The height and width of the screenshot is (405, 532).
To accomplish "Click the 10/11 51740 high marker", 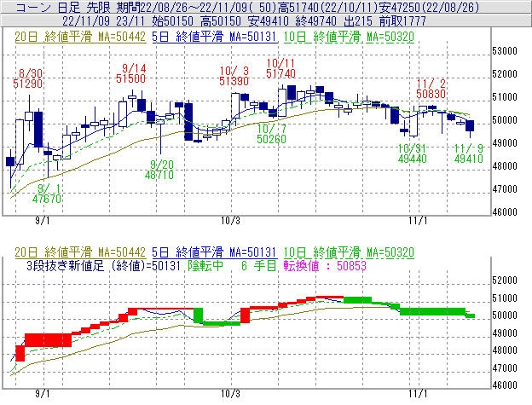I will pos(281,68).
